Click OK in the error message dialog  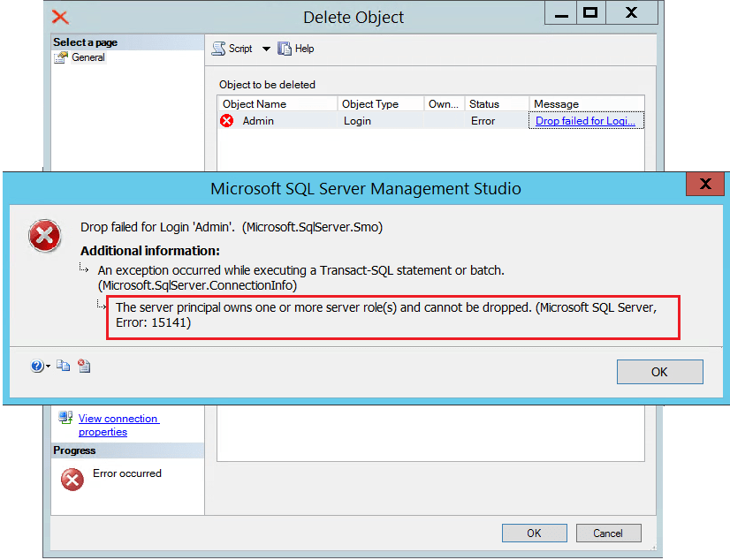click(659, 372)
